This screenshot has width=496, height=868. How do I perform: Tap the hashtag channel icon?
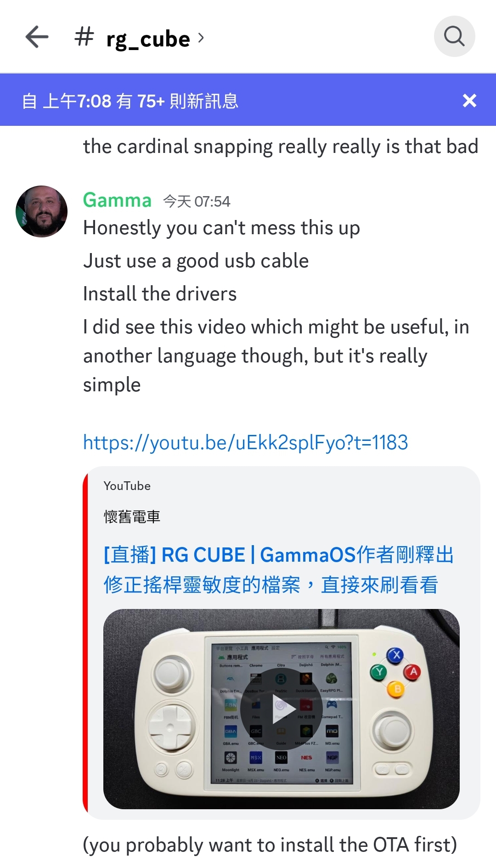(84, 37)
